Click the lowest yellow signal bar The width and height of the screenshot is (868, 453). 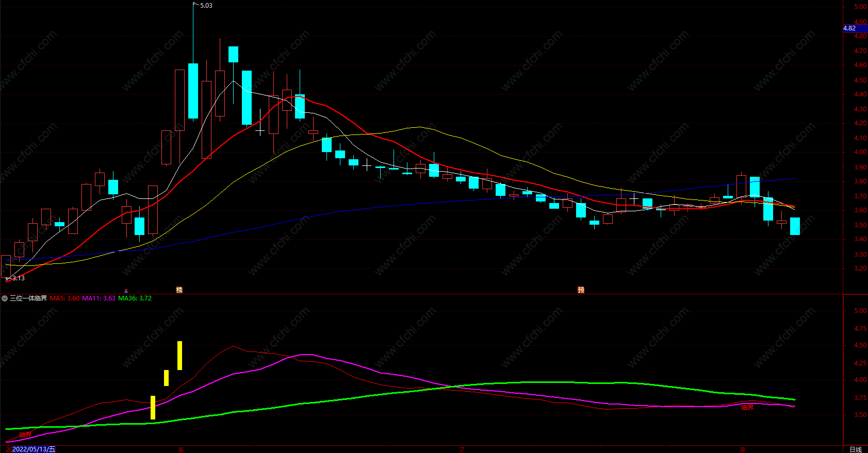coord(153,408)
